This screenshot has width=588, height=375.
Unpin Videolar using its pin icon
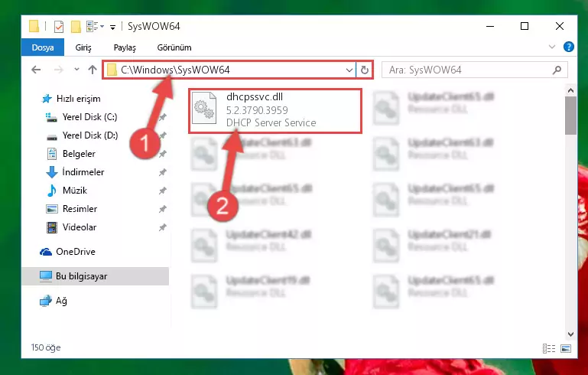pos(162,227)
